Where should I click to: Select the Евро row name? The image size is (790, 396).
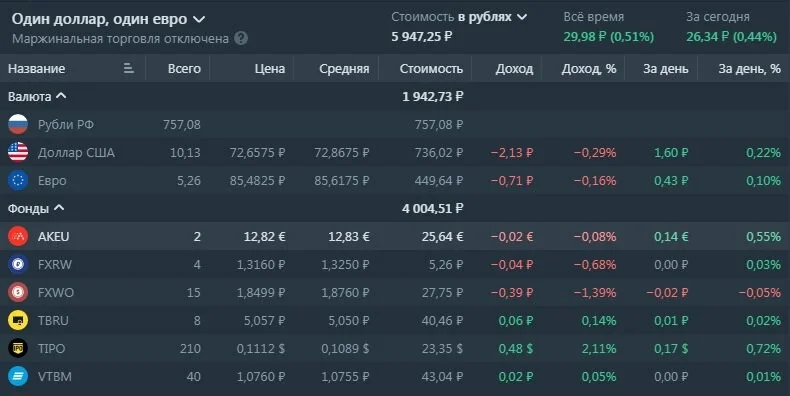[x=52, y=180]
